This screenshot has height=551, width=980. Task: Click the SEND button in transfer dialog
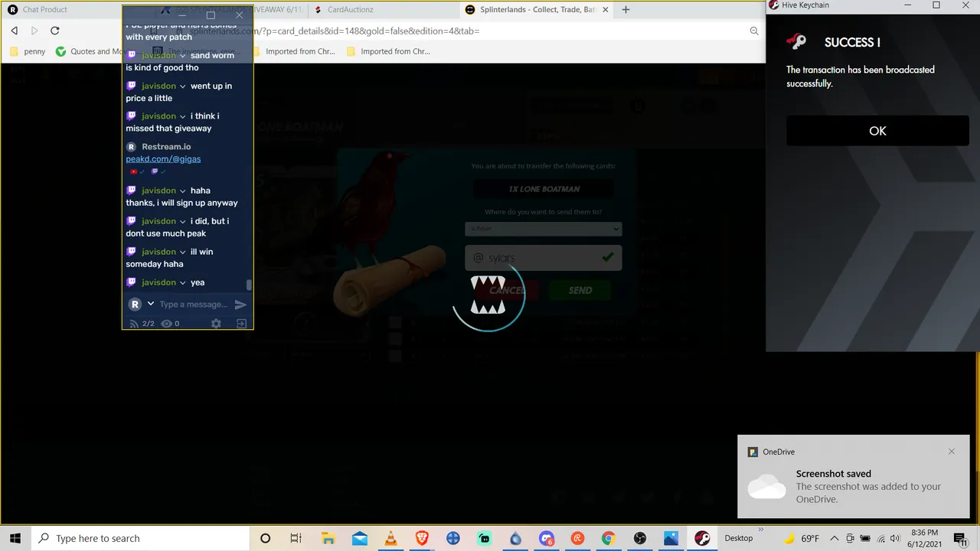point(580,290)
